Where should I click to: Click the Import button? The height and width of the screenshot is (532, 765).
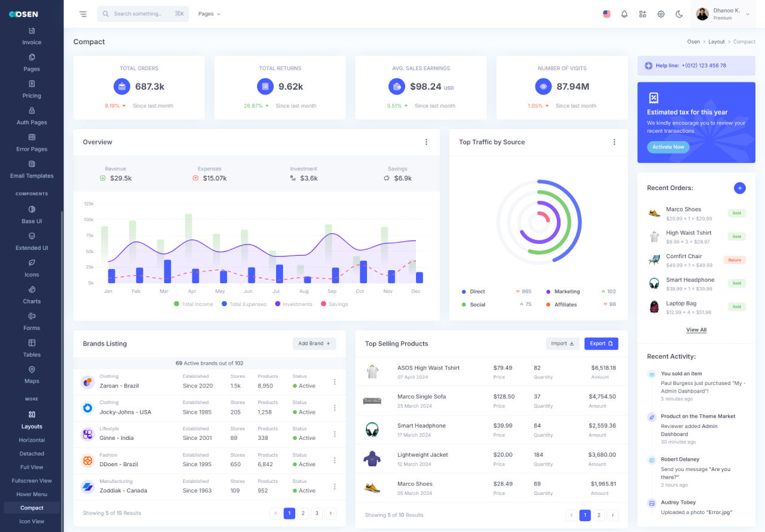click(562, 344)
